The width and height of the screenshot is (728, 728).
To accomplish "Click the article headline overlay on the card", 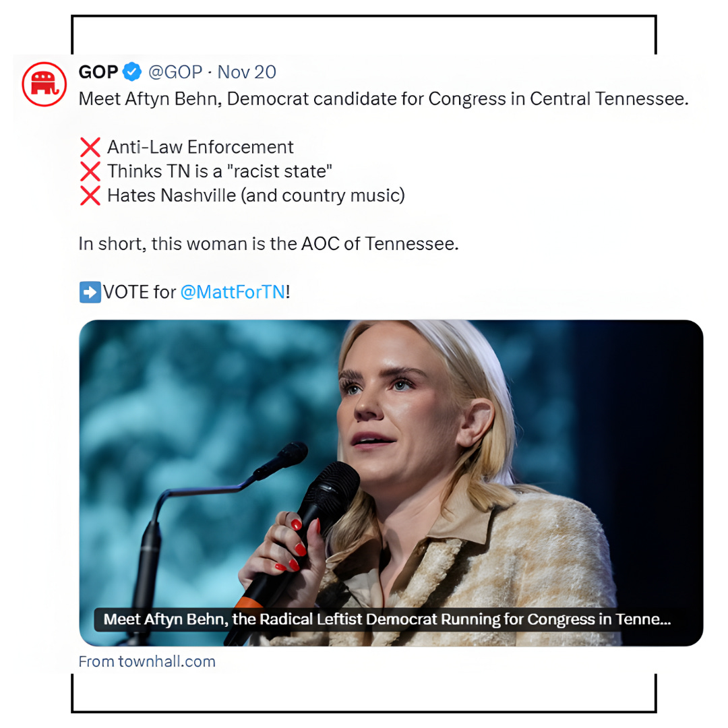I will click(387, 619).
